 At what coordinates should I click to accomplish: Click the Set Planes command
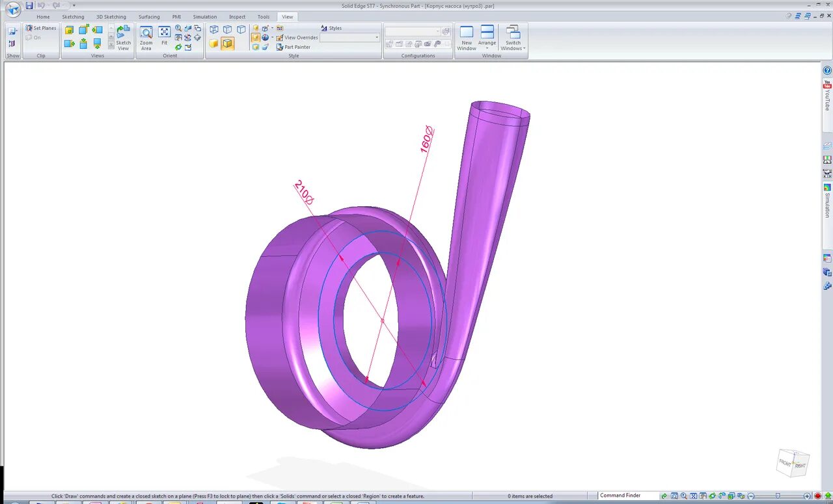(x=40, y=28)
